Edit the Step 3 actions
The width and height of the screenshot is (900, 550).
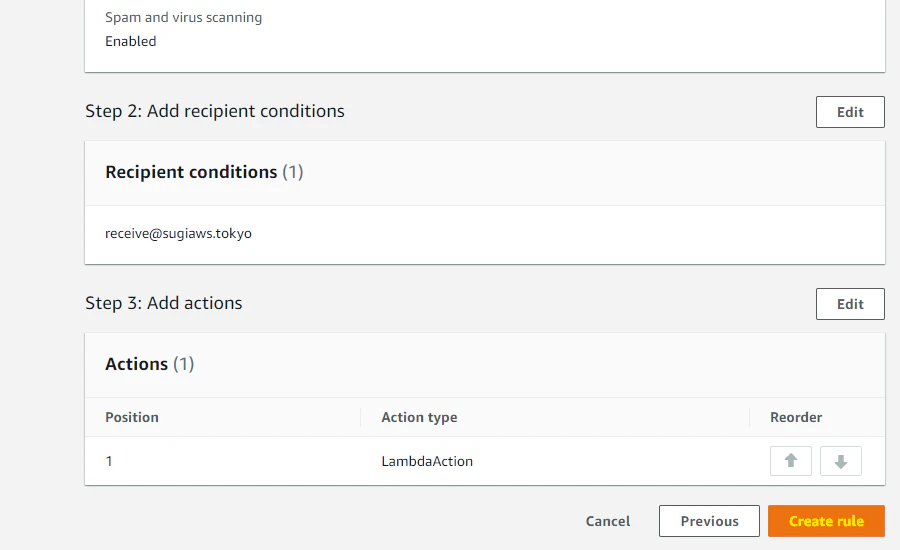coord(850,304)
